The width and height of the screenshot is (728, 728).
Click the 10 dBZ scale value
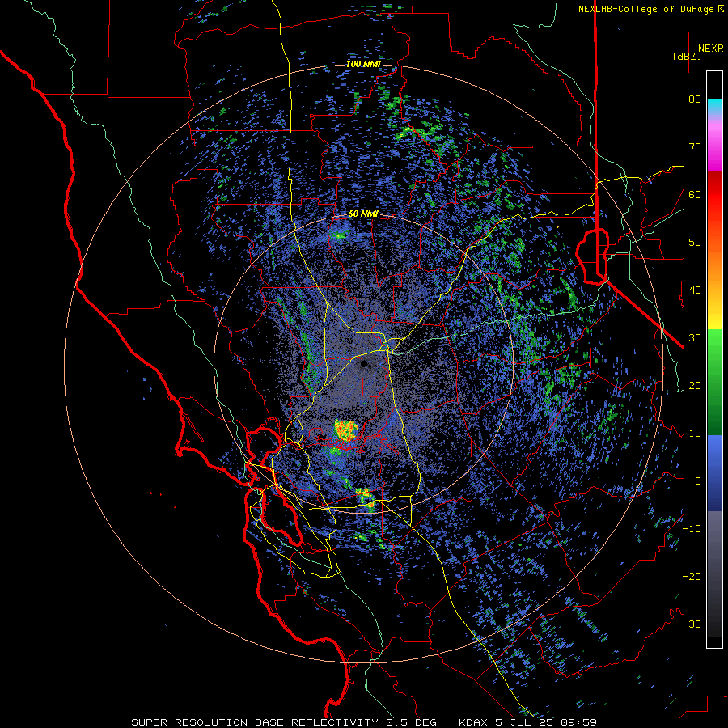coord(695,434)
